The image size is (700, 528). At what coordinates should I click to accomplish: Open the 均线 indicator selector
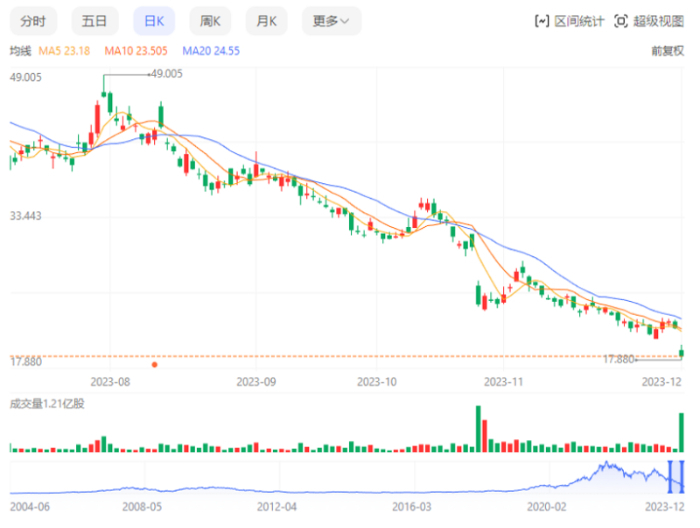point(20,50)
